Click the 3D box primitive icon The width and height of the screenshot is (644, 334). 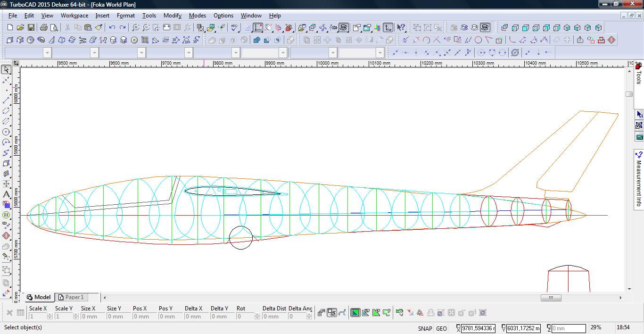pos(10,40)
